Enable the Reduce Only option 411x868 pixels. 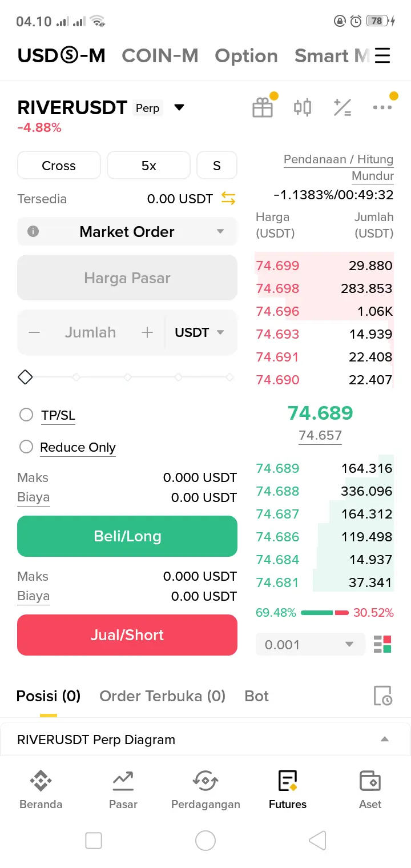click(26, 447)
